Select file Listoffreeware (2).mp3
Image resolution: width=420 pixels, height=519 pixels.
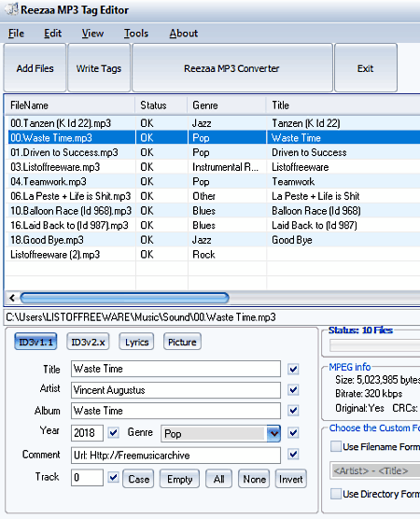(x=55, y=255)
